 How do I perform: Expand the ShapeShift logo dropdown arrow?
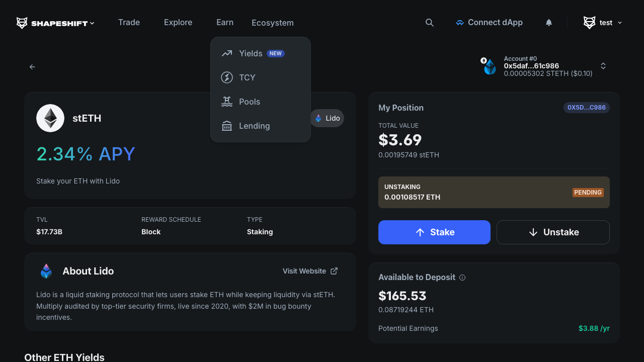(92, 23)
